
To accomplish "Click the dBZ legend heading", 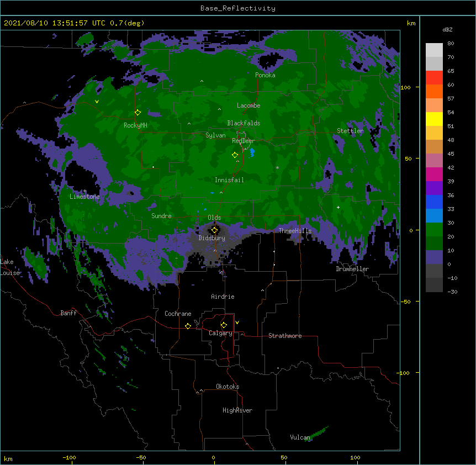I will (x=447, y=30).
